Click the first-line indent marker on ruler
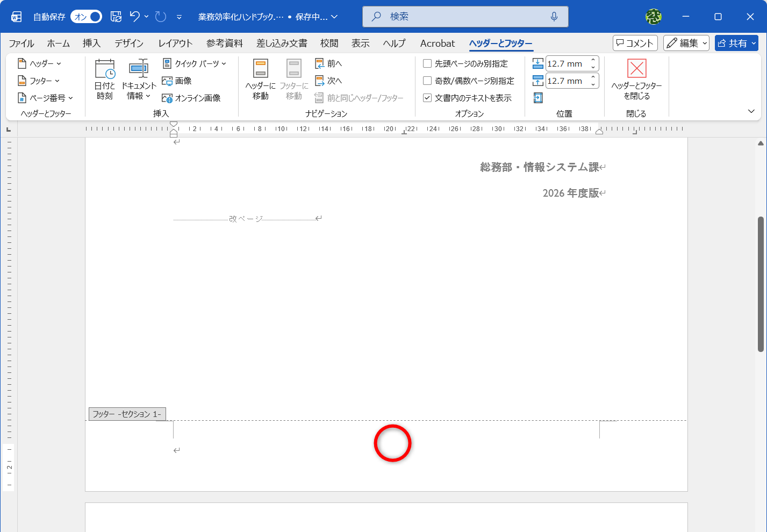The height and width of the screenshot is (532, 767). (x=174, y=124)
